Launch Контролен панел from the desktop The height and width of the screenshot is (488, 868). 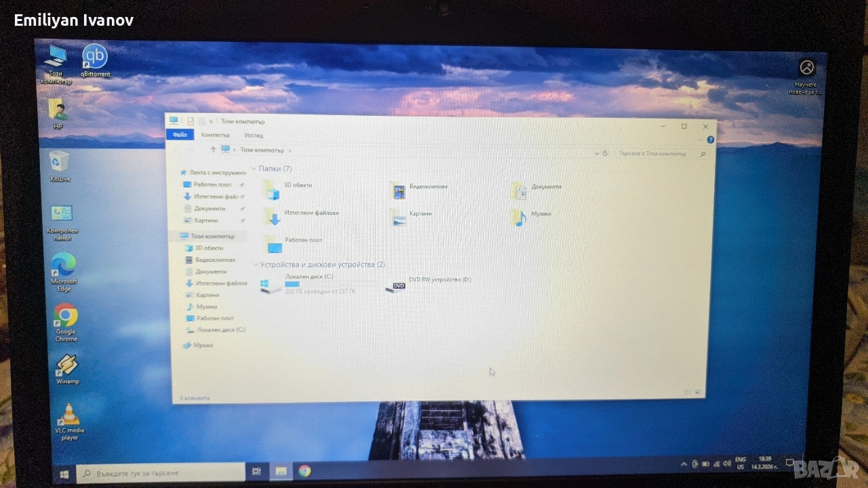pyautogui.click(x=62, y=222)
